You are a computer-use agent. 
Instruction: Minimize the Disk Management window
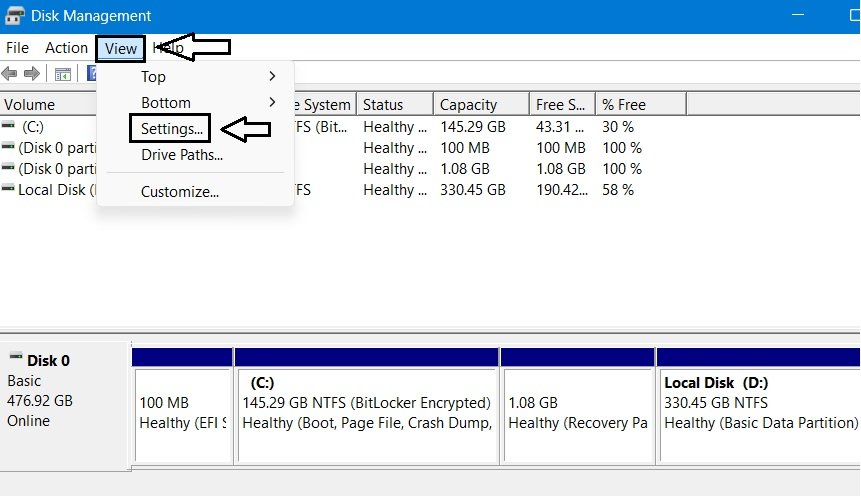(x=798, y=15)
